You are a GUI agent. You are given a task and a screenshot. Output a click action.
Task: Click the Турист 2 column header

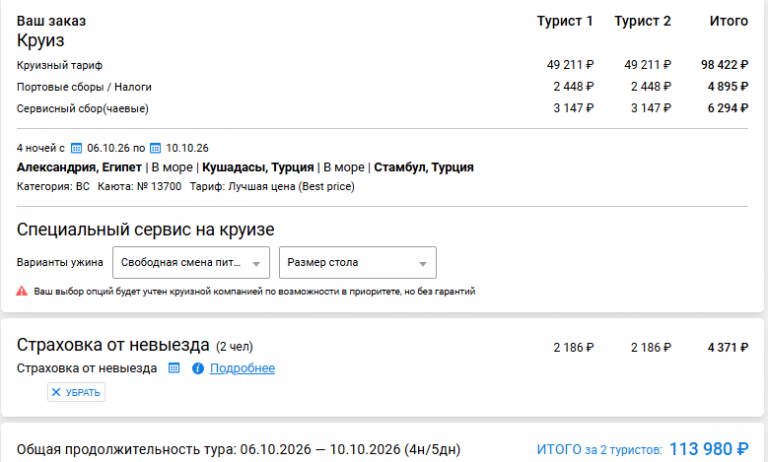[x=643, y=21]
